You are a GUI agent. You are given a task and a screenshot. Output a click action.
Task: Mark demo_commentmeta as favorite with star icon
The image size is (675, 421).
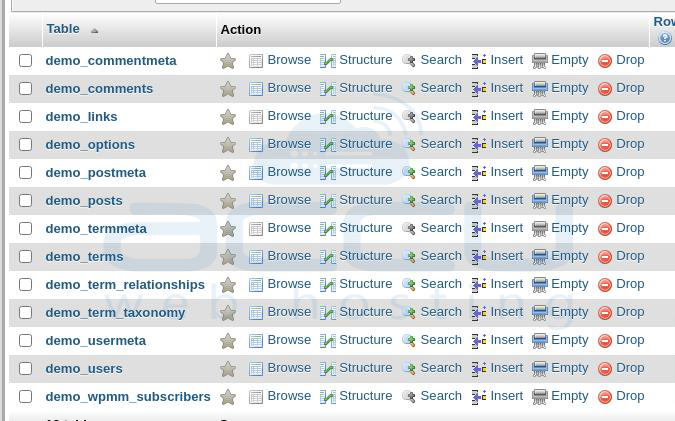point(228,61)
